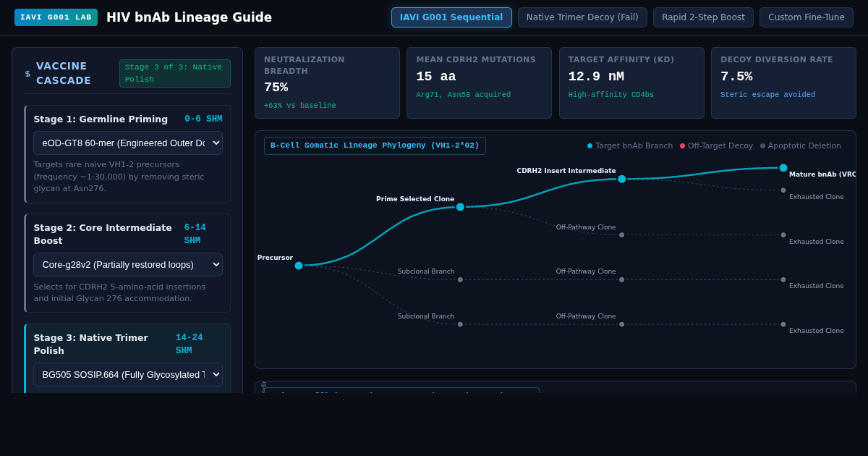The image size is (868, 456).
Task: Open the Stage 2 Core-g28v2 immunogen dropdown
Action: [x=128, y=264]
